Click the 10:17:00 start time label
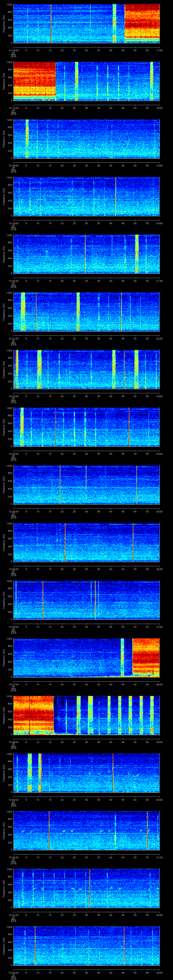This screenshot has height=980, width=173. click(x=13, y=108)
